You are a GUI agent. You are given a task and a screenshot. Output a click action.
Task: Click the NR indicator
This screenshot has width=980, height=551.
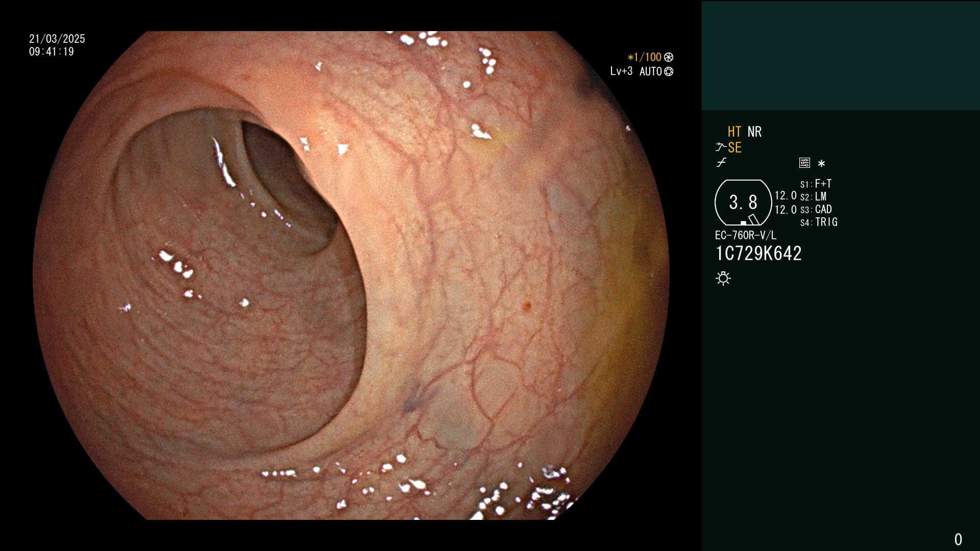[754, 132]
